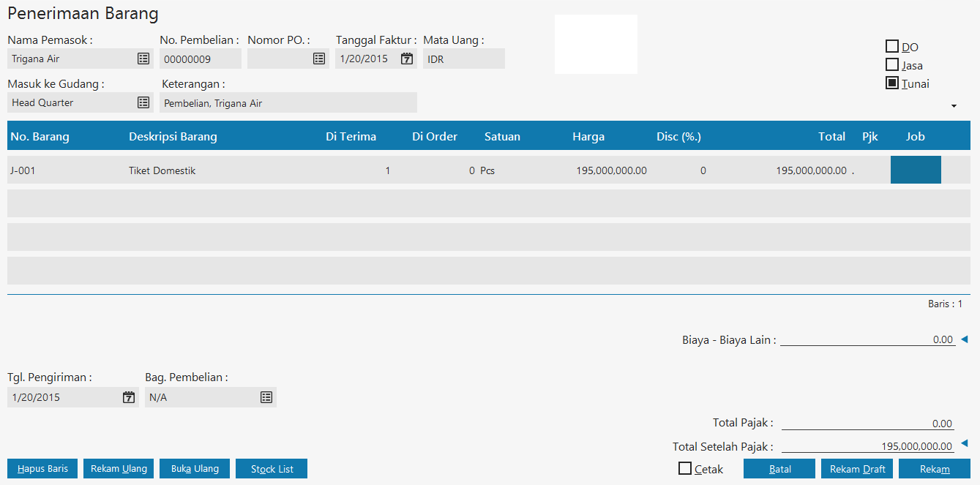Open the Bag. Pembelian lookup list icon
980x485 pixels.
tap(266, 397)
